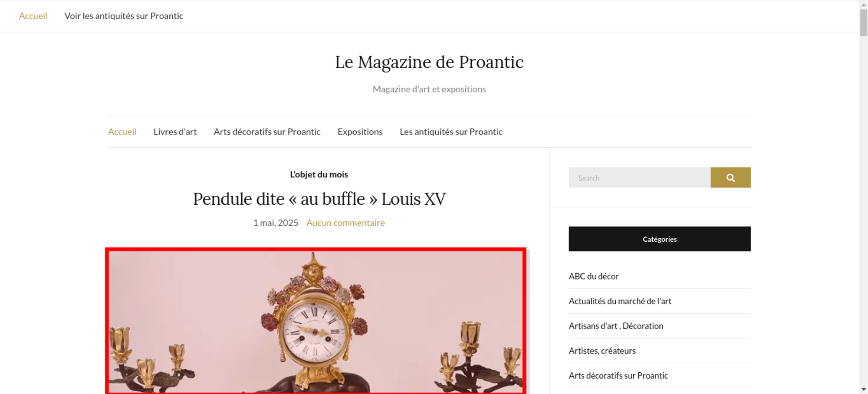Screen dimensions: 868x394
Task: Click the scrollbar down arrow
Action: [x=864, y=389]
